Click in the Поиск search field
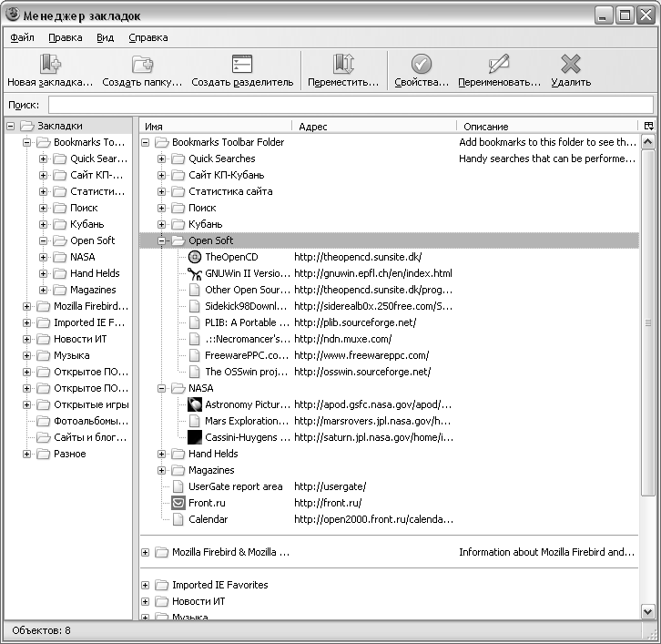The width and height of the screenshot is (661, 644). pos(351,105)
